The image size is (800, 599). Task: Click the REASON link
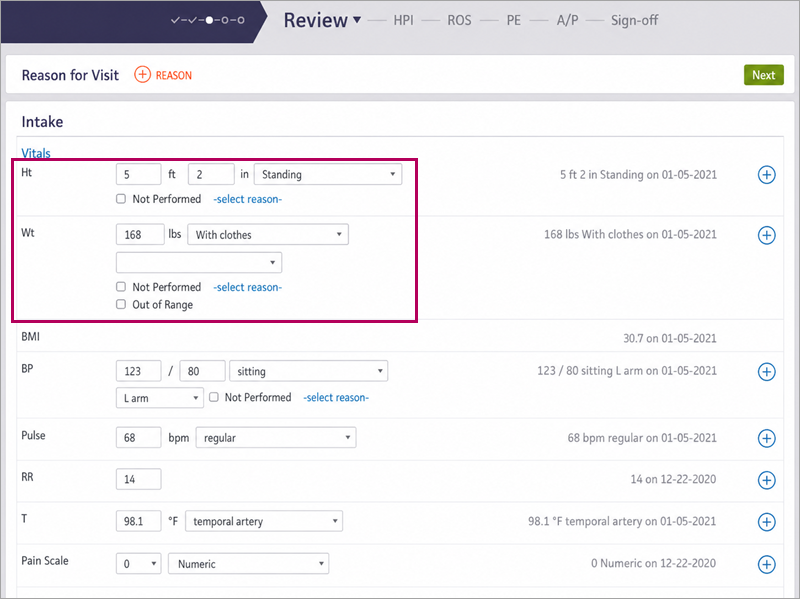click(x=173, y=76)
